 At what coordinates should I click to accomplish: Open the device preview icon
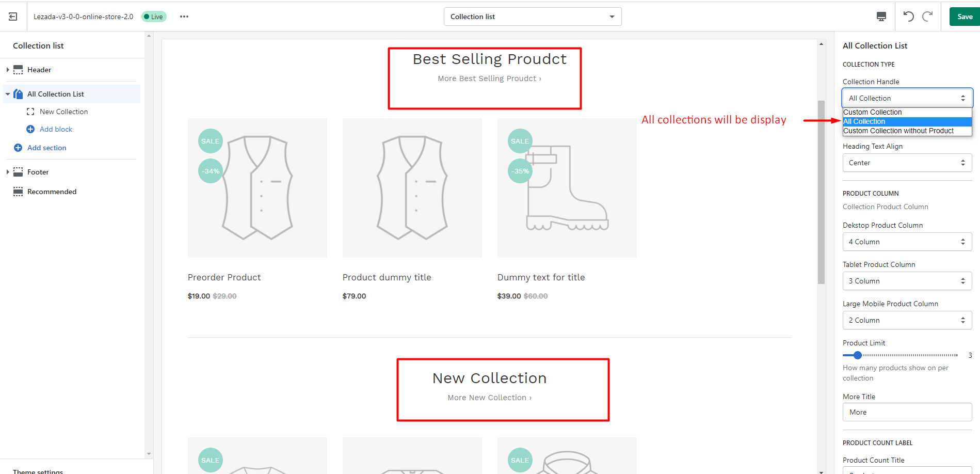pyautogui.click(x=881, y=17)
